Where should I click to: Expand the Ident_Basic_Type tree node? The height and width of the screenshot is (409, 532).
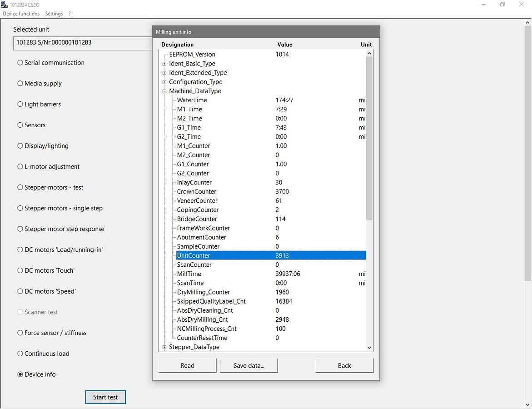[x=164, y=64]
